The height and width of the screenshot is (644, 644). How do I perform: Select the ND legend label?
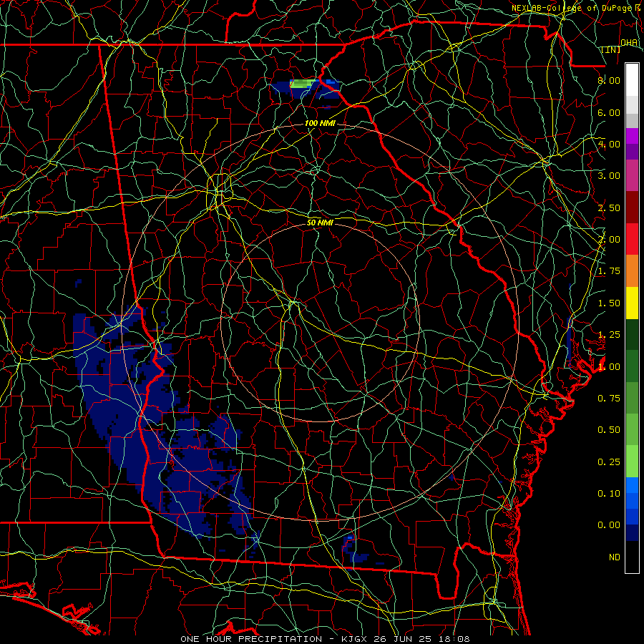click(615, 557)
